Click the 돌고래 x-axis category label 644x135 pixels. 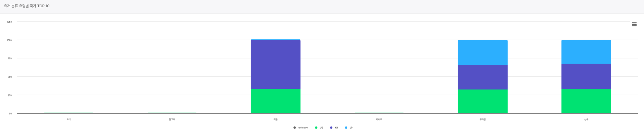point(172,119)
